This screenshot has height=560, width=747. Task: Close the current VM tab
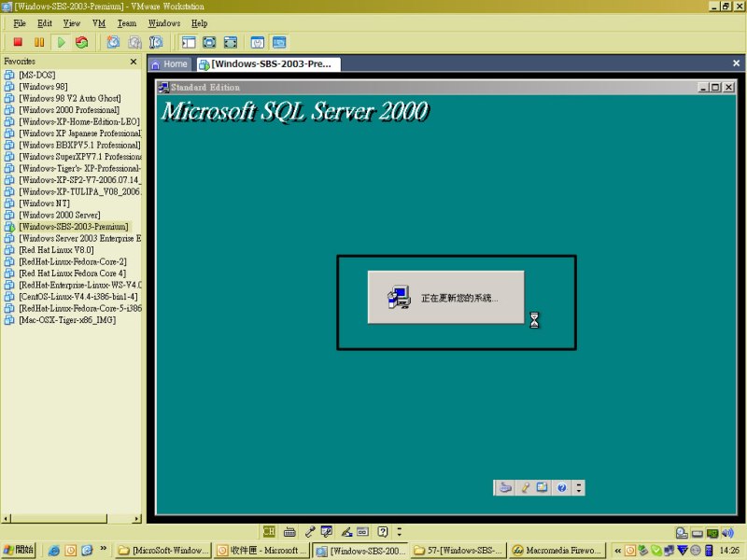[736, 63]
